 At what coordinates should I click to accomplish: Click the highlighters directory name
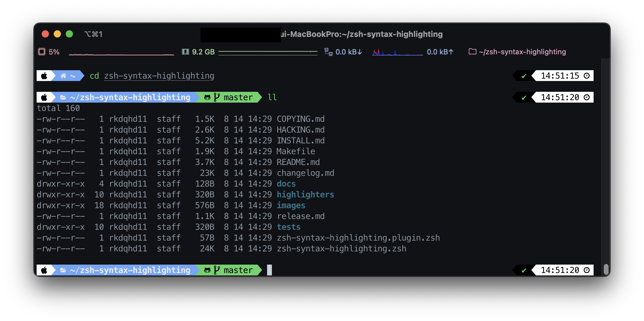pyautogui.click(x=305, y=195)
